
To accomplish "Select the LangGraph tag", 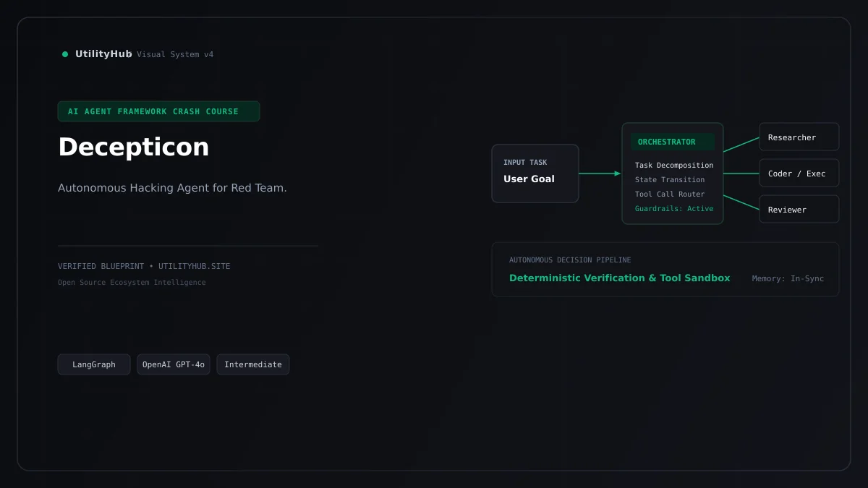I will coord(94,364).
